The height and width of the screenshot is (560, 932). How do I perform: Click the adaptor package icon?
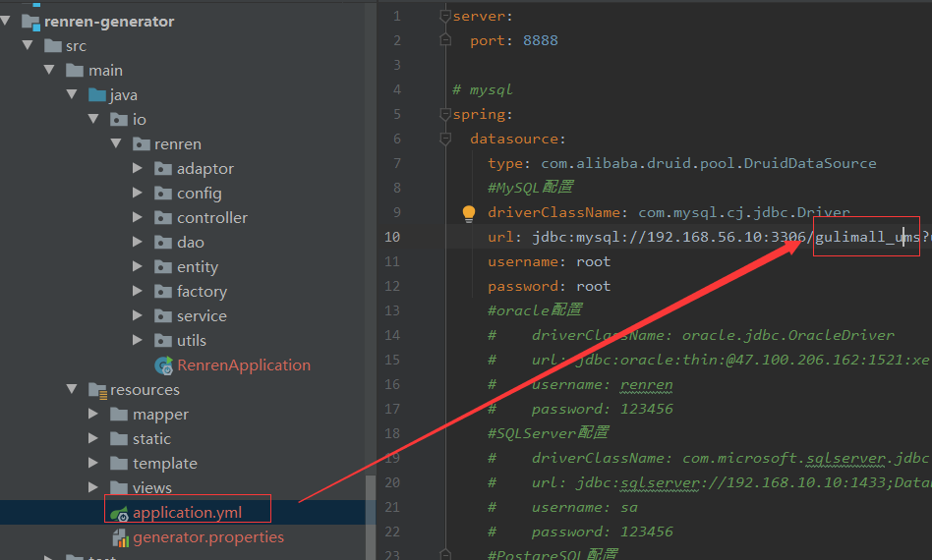pyautogui.click(x=163, y=169)
